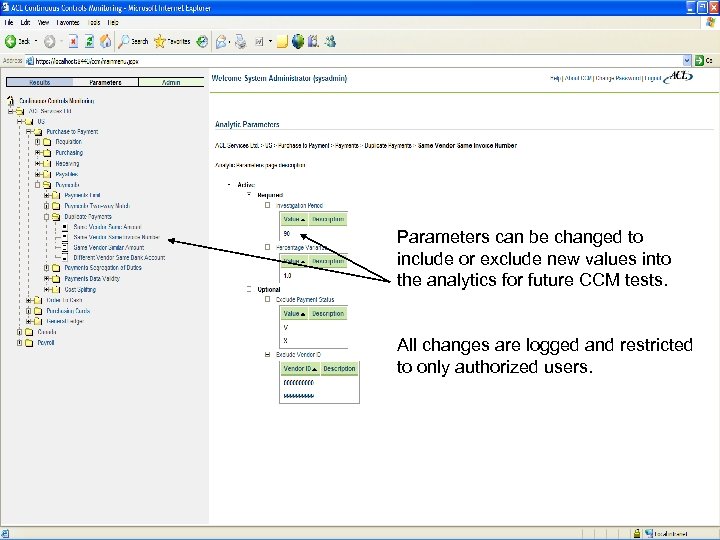The width and height of the screenshot is (720, 540).
Task: Open the address bar dropdown arrow
Action: 687,61
